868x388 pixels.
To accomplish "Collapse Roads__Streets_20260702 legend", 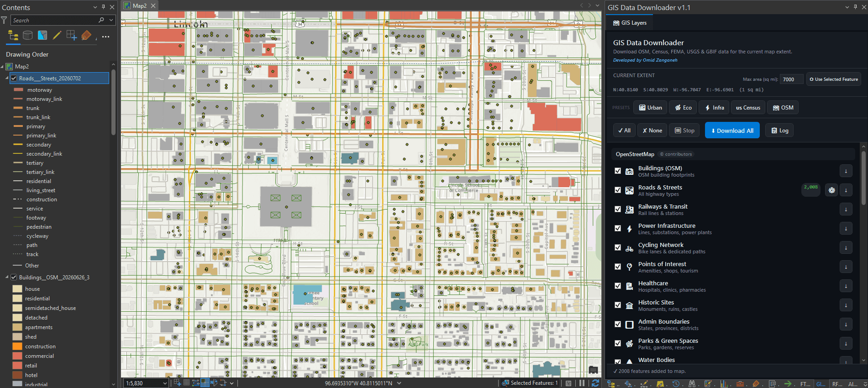I will click(x=7, y=79).
